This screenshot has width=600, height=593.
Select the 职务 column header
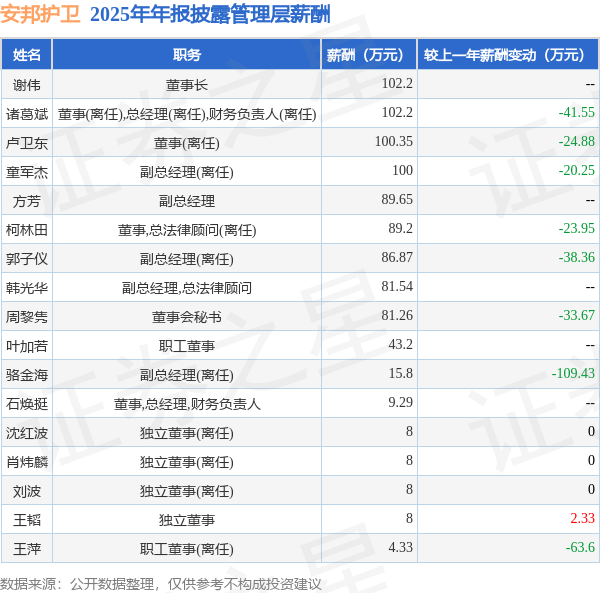coord(186,55)
